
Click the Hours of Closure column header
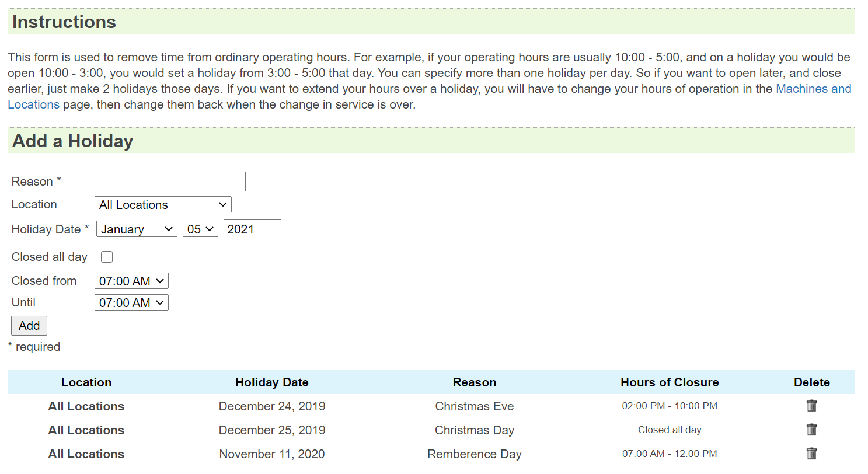pyautogui.click(x=670, y=382)
